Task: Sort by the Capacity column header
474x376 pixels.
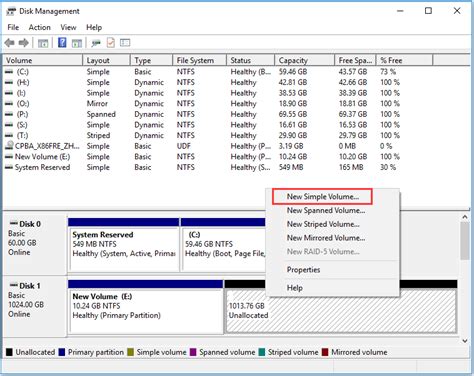Action: tap(305, 60)
